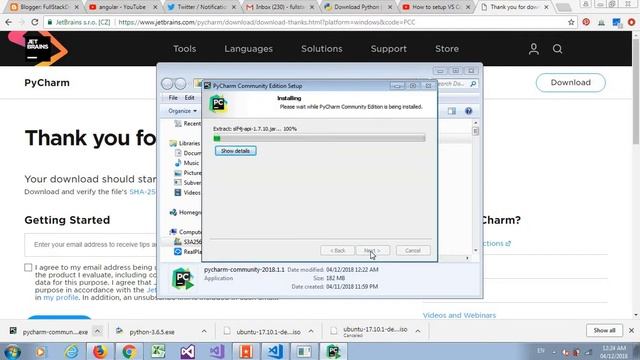
Task: Switch to the Twitter Notifications tab
Action: 201,7
